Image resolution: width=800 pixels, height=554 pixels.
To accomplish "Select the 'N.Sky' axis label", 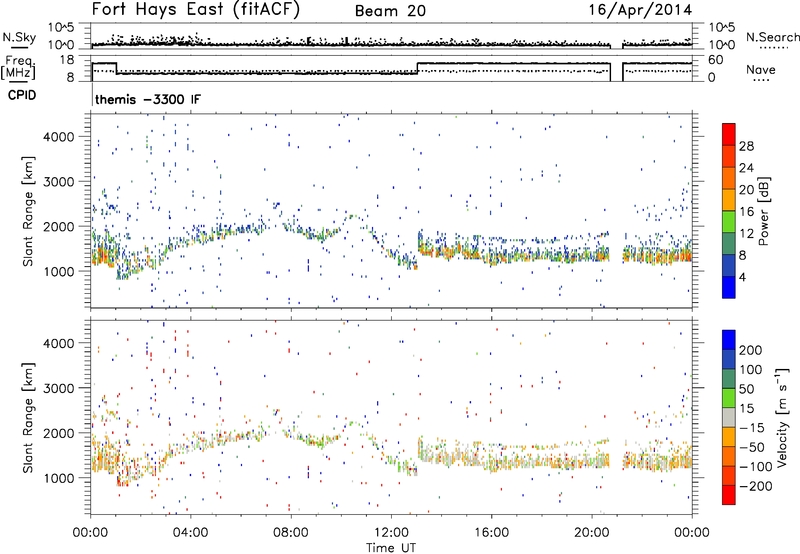I will pyautogui.click(x=19, y=37).
